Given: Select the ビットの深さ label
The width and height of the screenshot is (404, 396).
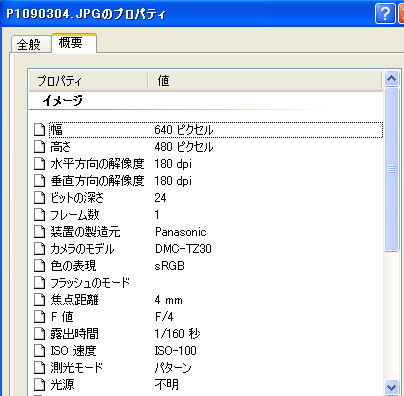Looking at the screenshot, I should point(77,198).
